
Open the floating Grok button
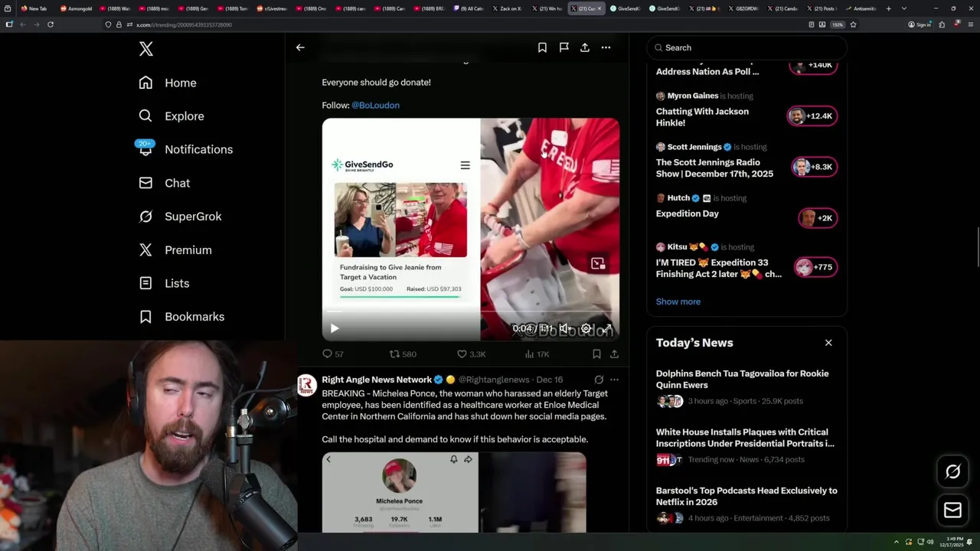click(x=952, y=472)
